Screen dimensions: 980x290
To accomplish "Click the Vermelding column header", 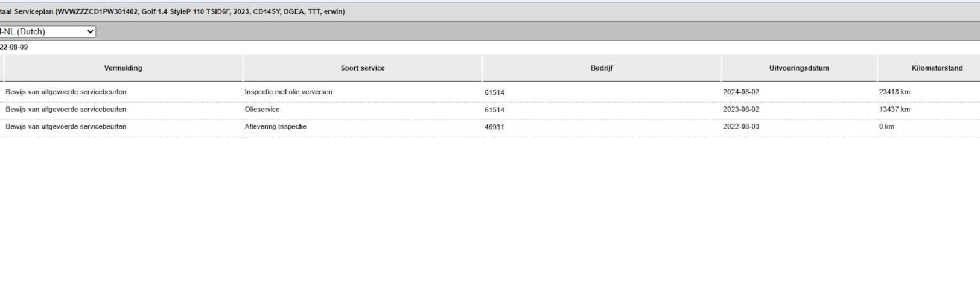I will click(123, 68).
